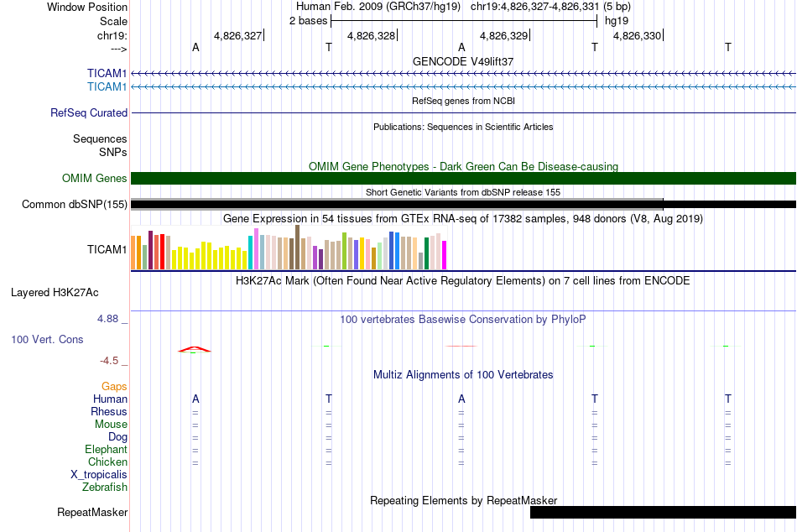Select the light blue TICAM1 transcript label

(x=107, y=87)
